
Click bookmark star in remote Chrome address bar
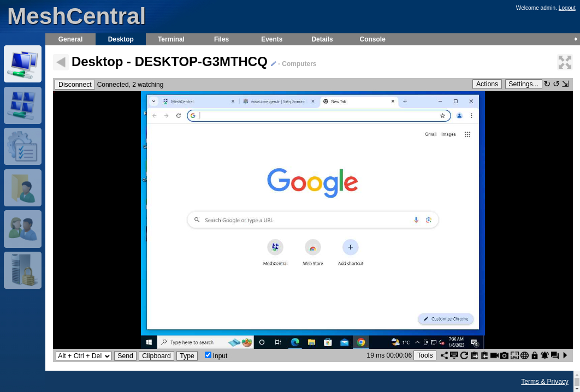(x=442, y=116)
